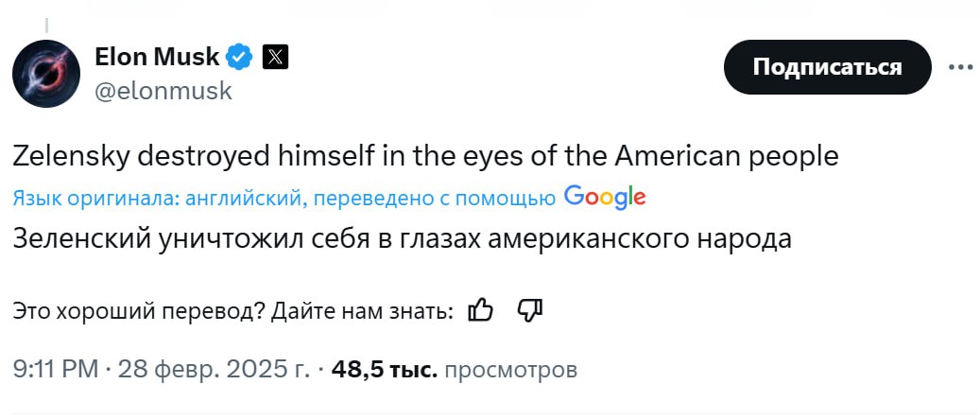Click the X affiliation badge

[273, 58]
